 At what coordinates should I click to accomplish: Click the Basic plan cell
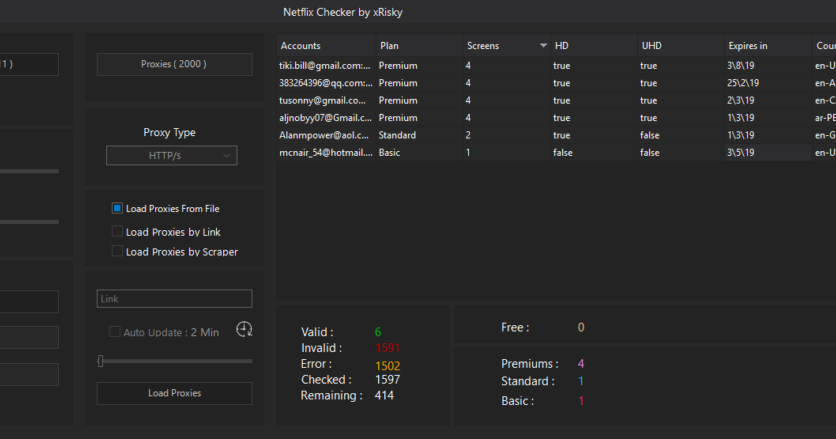tap(420, 153)
